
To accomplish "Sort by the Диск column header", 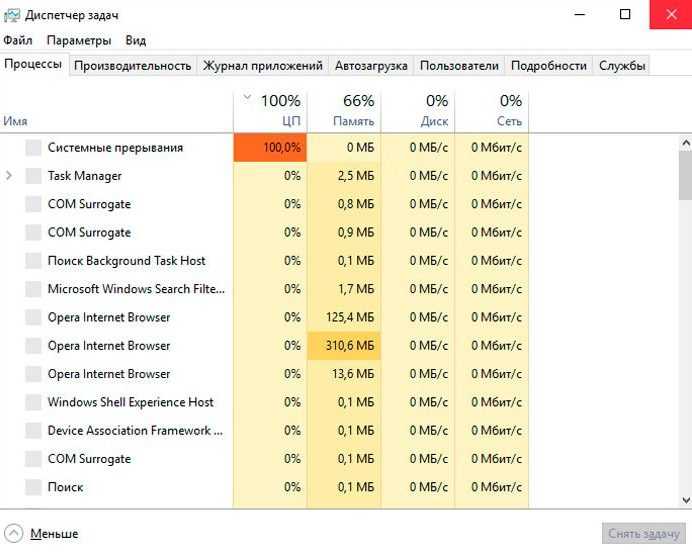I will point(418,112).
